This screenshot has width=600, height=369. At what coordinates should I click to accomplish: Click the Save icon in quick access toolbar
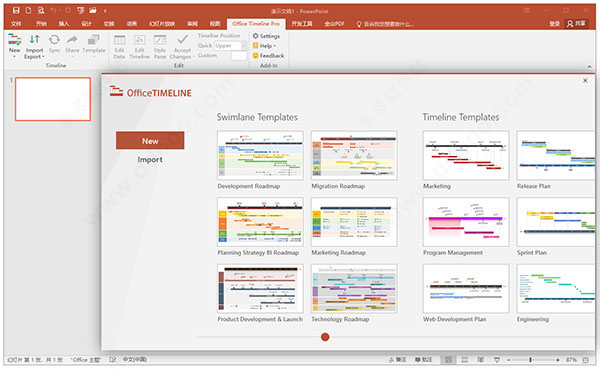tap(16, 11)
